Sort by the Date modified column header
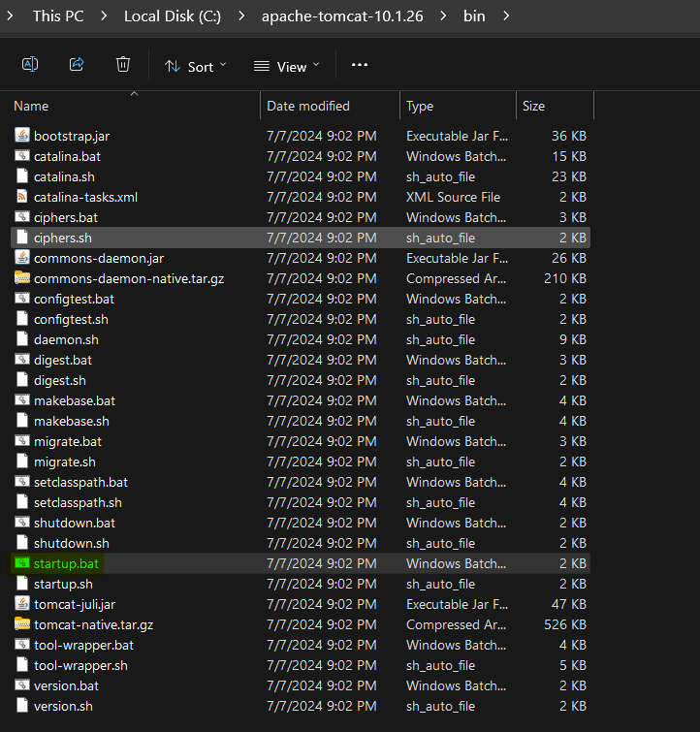This screenshot has width=700, height=732. coord(308,106)
